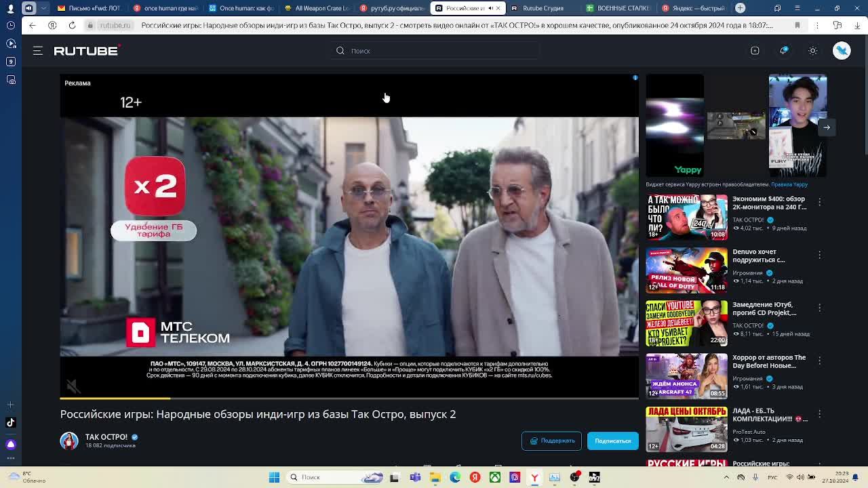Click the RUTUBE logo
Viewport: 868px width, 488px height.
click(x=87, y=51)
